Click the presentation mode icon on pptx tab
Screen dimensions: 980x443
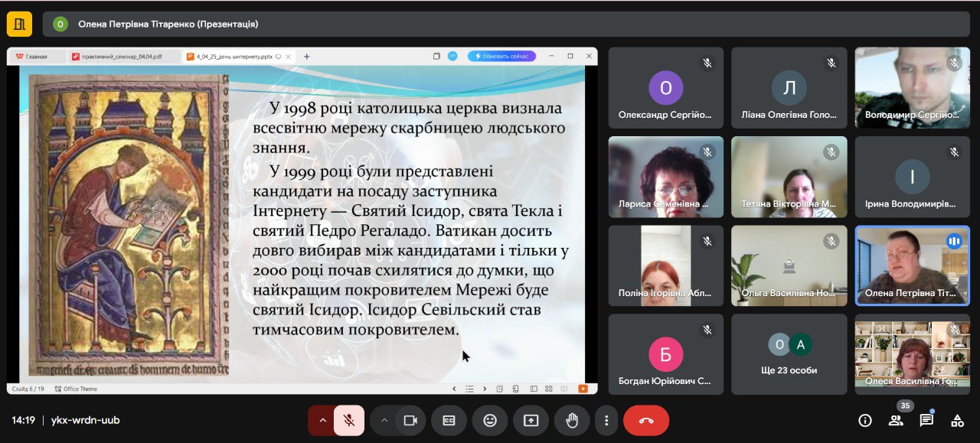(x=279, y=57)
